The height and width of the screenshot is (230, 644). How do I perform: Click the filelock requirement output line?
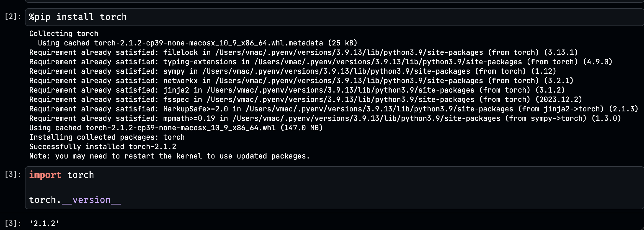(303, 52)
